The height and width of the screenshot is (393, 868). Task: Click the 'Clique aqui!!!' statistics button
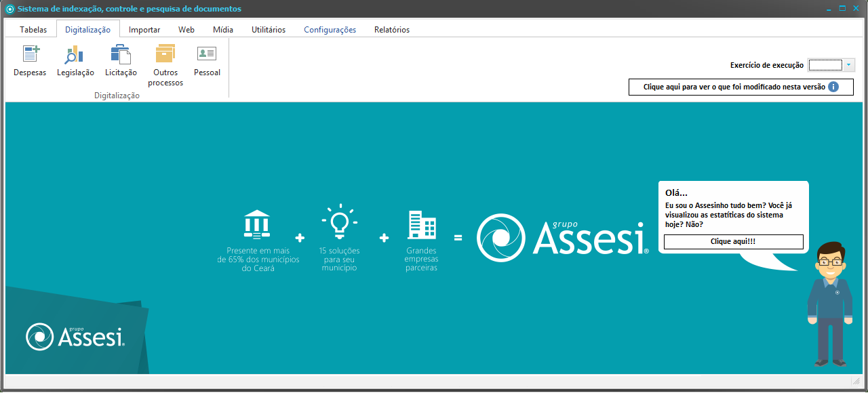pos(733,242)
